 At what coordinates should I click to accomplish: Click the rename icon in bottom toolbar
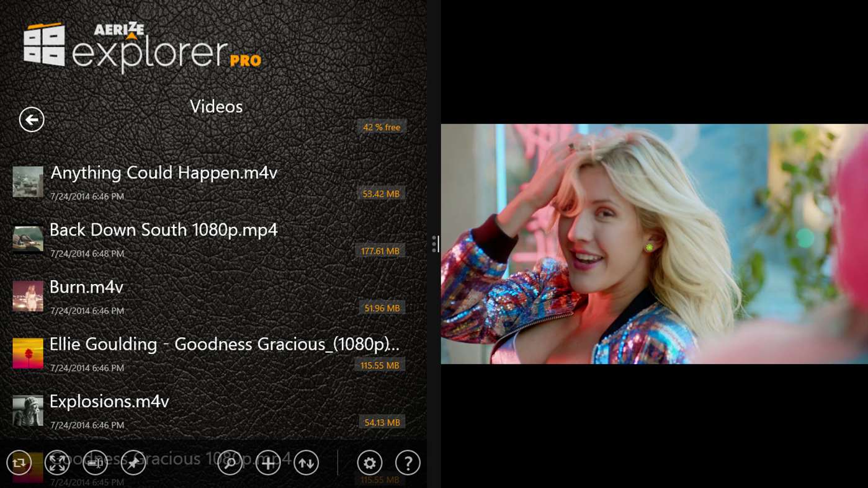click(x=95, y=463)
